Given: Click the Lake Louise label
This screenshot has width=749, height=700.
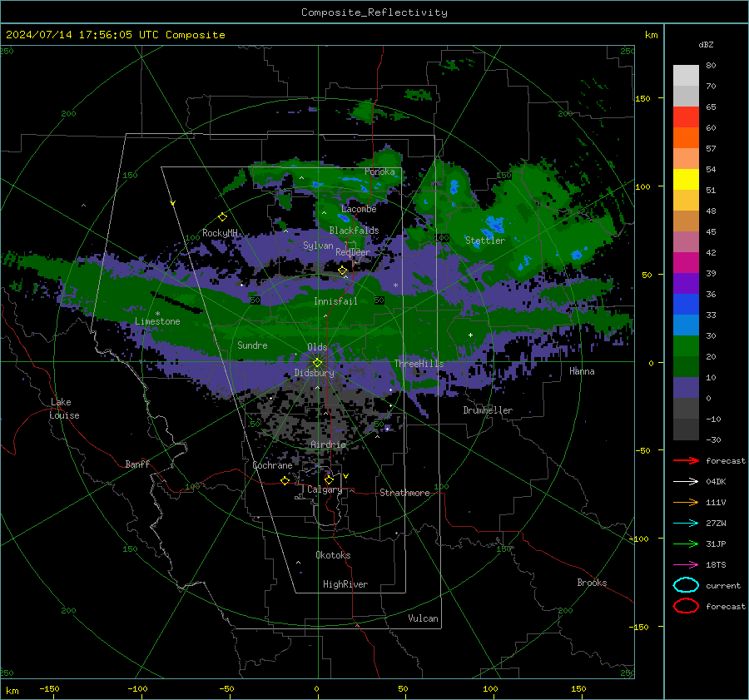Looking at the screenshot, I should coord(64,409).
